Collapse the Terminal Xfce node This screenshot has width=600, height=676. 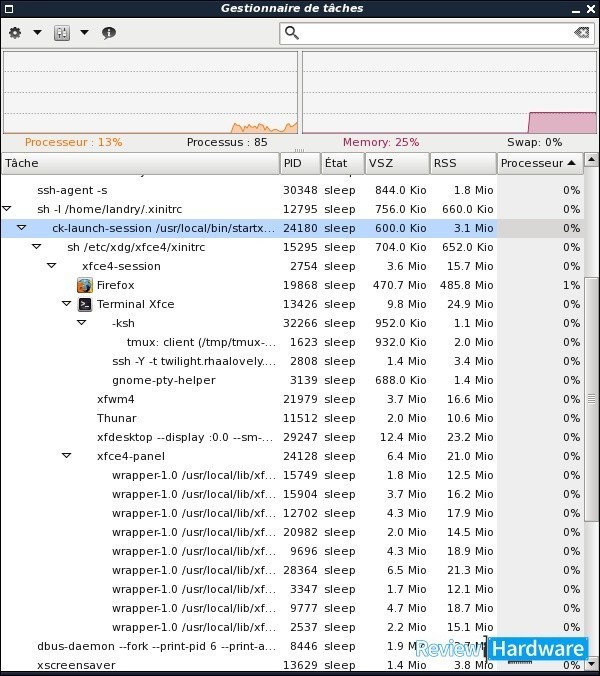click(66, 304)
